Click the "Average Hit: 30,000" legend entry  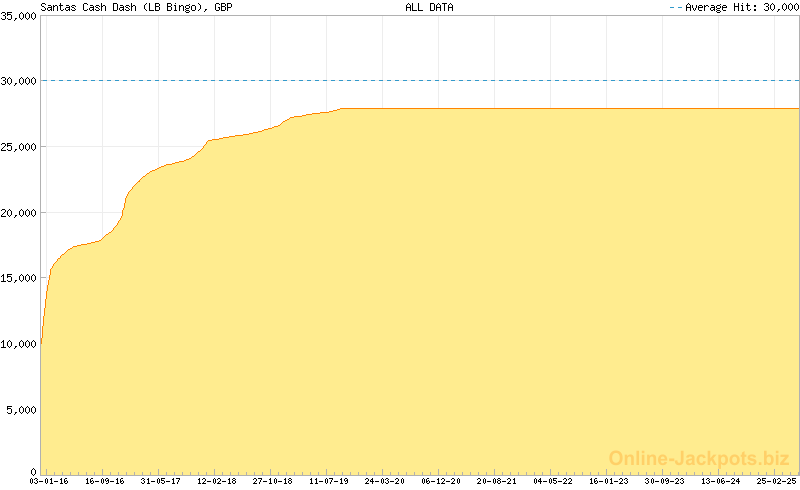740,7
